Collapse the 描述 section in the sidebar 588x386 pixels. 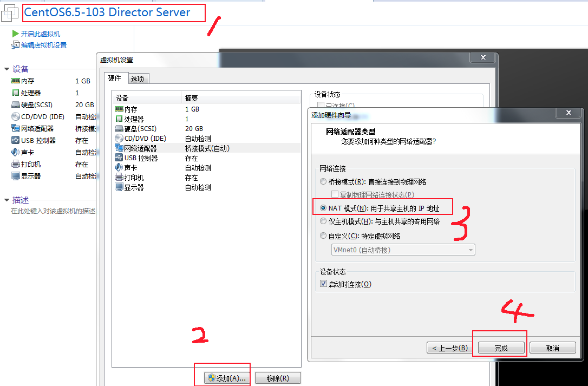pyautogui.click(x=7, y=199)
